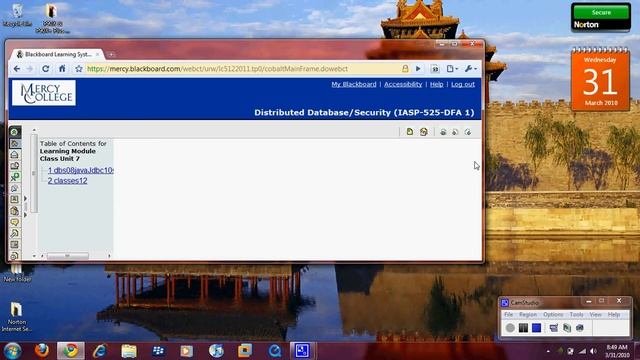Open the Chrome wrench settings menu
640x360 pixels.
tap(470, 69)
